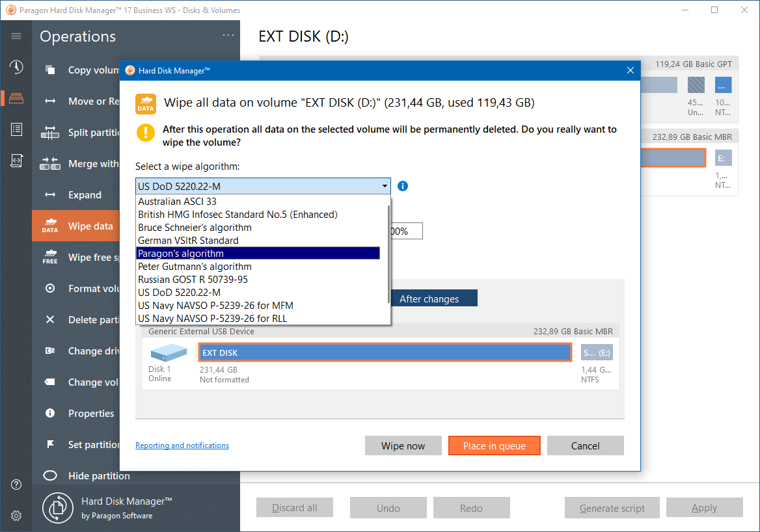The width and height of the screenshot is (760, 532).
Task: Select the S... (E:) partition block in the dialog
Action: [597, 352]
